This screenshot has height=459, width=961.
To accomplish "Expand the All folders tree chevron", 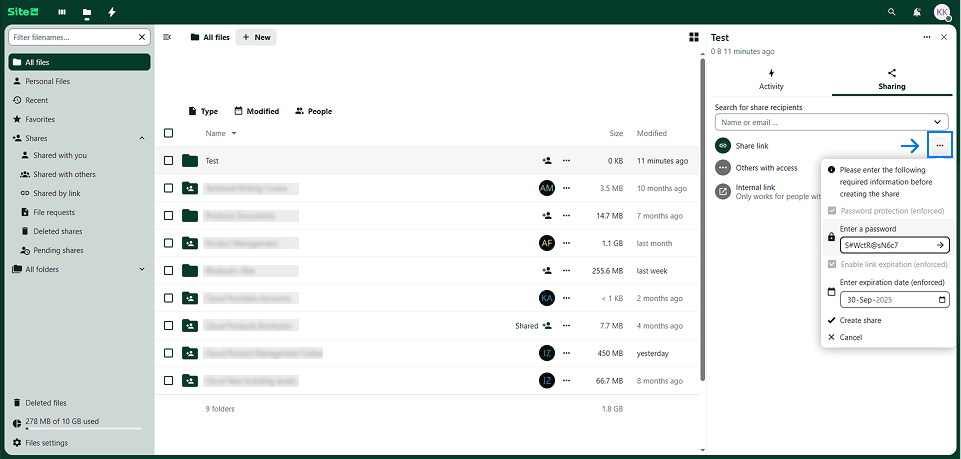I will click(141, 269).
